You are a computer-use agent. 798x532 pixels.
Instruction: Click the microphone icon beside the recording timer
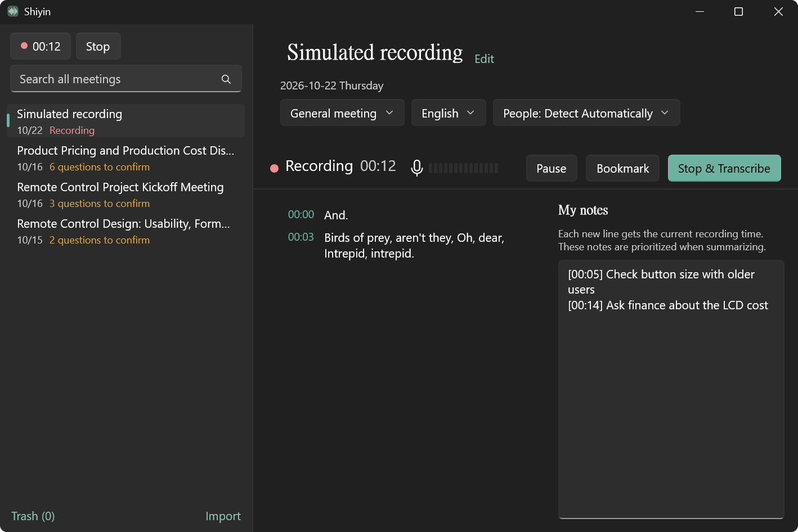point(417,168)
